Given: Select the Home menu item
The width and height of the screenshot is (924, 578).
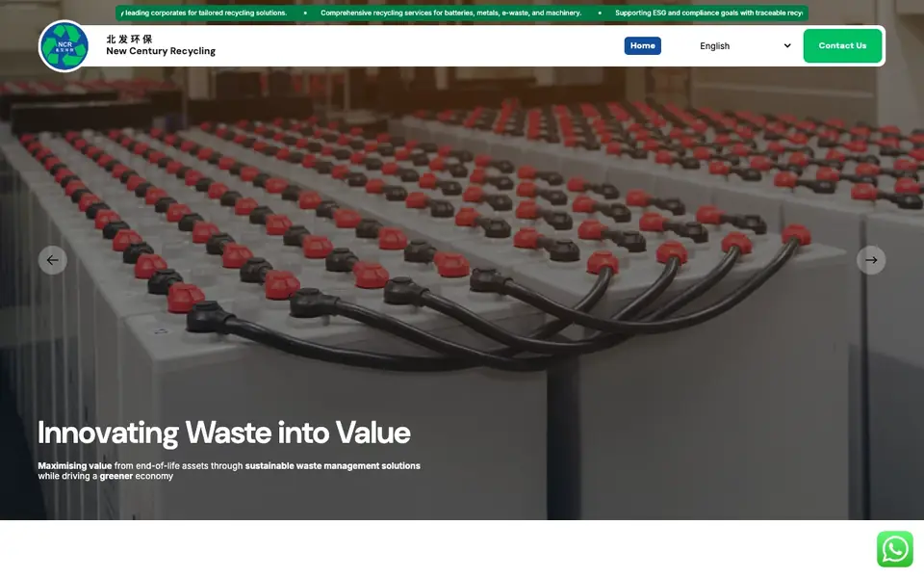Looking at the screenshot, I should pos(642,45).
